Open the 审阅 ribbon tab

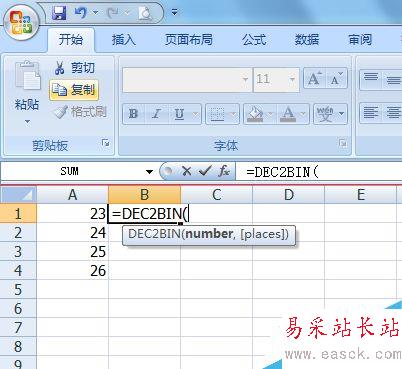click(x=360, y=40)
